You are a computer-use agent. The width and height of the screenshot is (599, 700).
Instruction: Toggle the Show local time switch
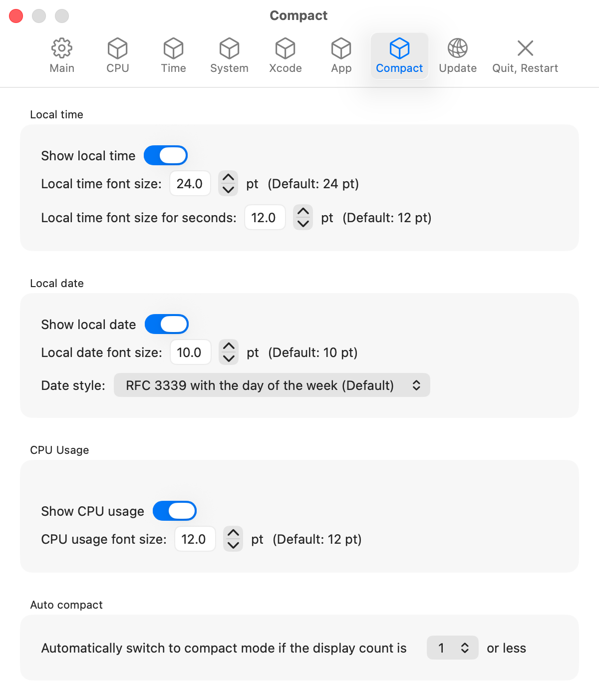[x=166, y=156]
